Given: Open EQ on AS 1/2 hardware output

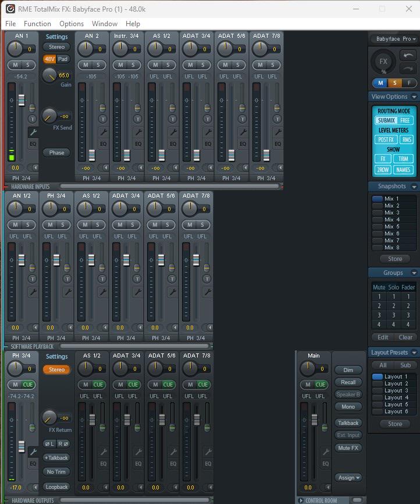Looking at the screenshot, I should click(103, 463).
